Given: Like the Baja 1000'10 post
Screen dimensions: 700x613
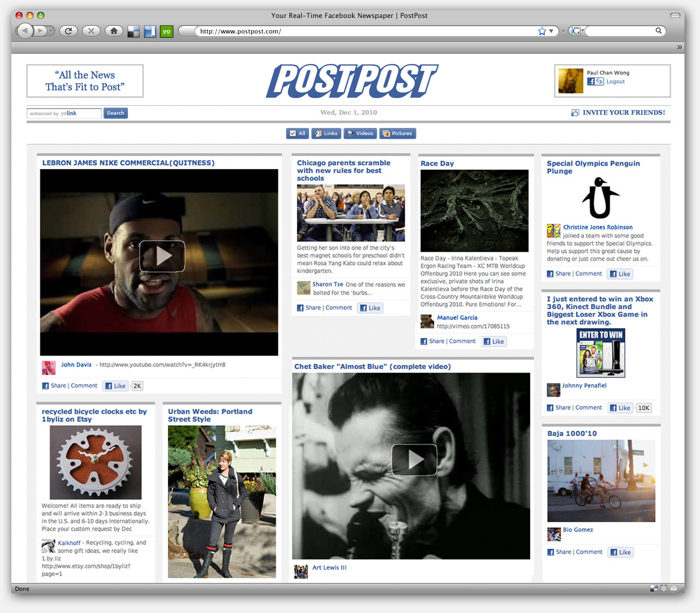Looking at the screenshot, I should (x=621, y=552).
